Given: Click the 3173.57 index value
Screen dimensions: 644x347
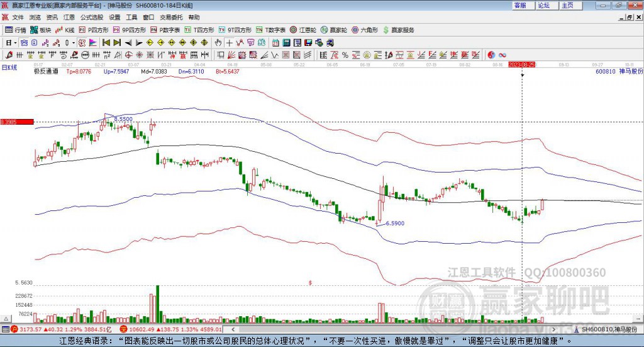Looking at the screenshot, I should [x=31, y=329].
